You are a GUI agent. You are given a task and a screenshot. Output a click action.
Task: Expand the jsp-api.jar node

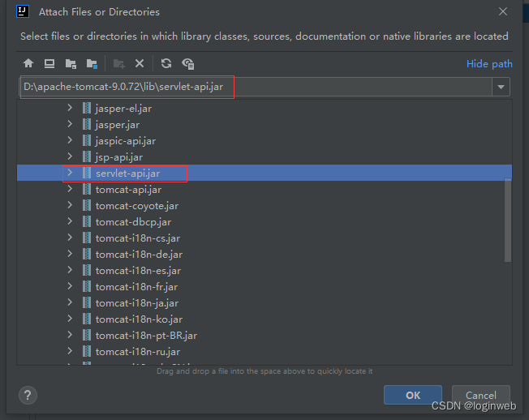click(70, 156)
